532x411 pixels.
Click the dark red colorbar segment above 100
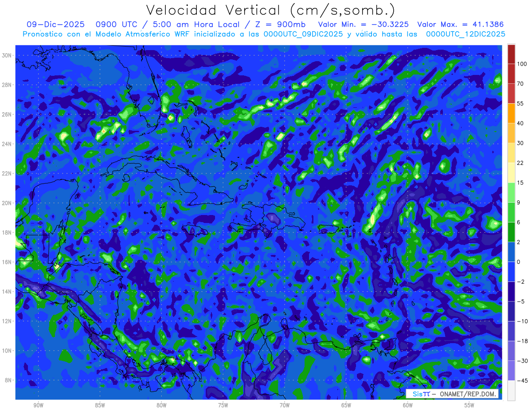[511, 54]
